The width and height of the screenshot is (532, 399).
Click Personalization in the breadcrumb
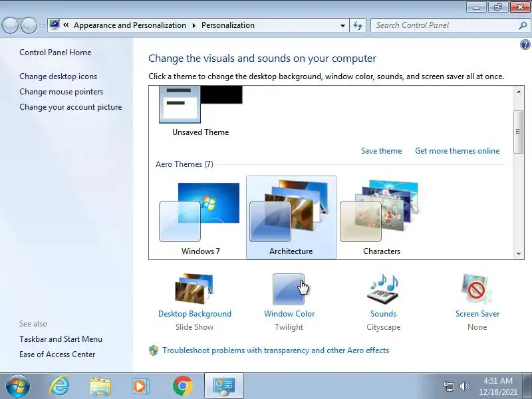click(228, 25)
